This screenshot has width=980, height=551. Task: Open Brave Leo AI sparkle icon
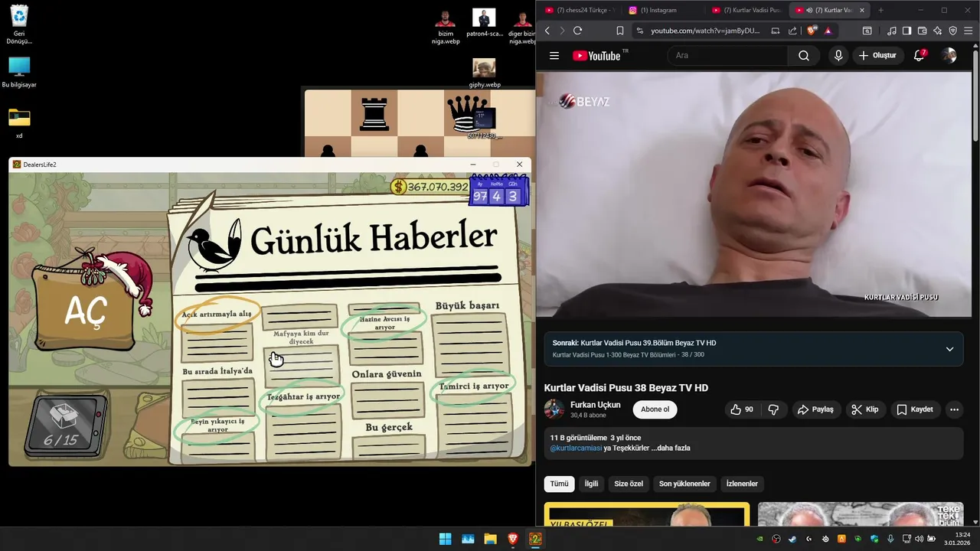[x=937, y=31]
